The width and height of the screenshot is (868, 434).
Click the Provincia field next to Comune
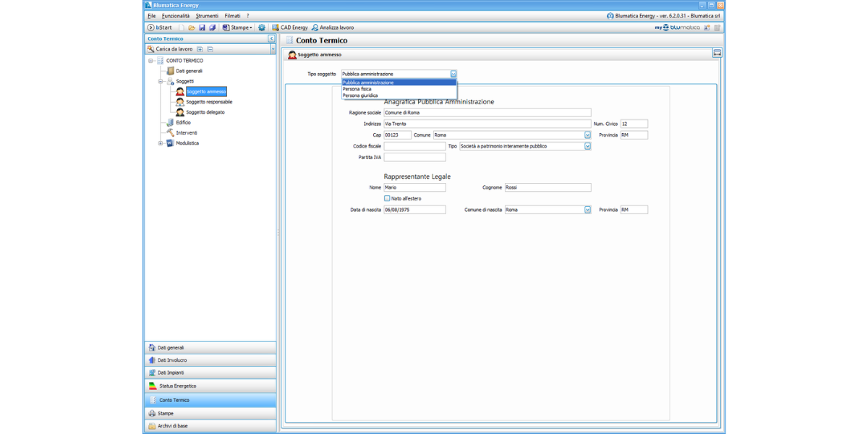[x=634, y=135]
